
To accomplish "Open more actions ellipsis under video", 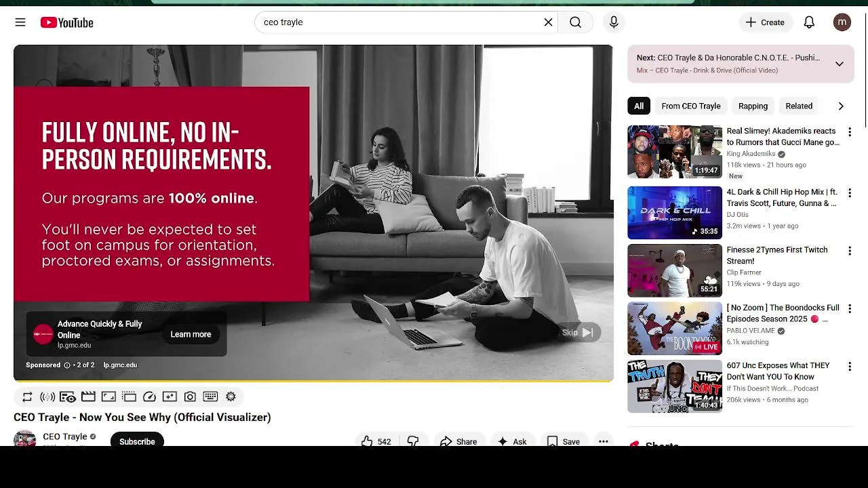I will pyautogui.click(x=604, y=441).
